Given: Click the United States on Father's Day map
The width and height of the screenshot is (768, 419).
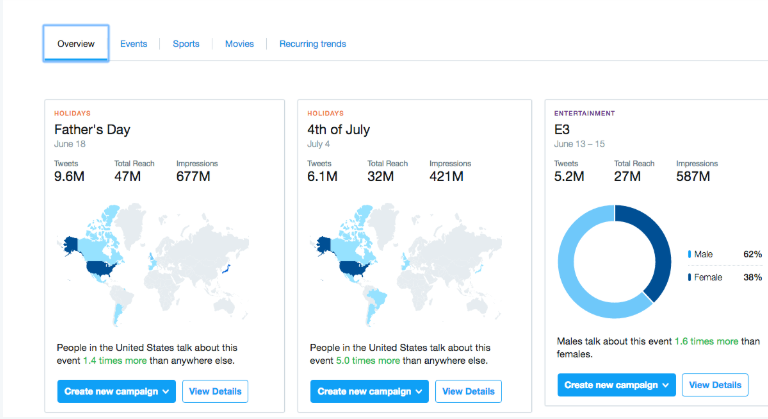Looking at the screenshot, I should click(x=99, y=266).
